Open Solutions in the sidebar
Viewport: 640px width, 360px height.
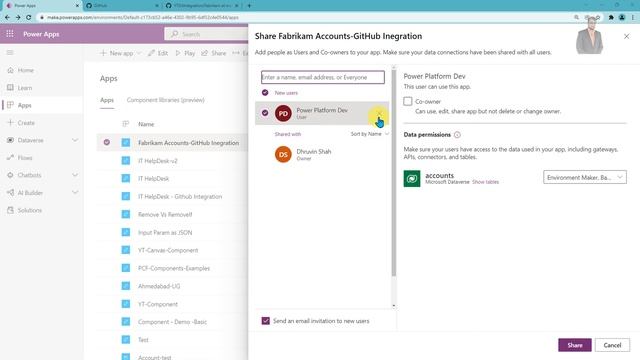click(x=29, y=210)
